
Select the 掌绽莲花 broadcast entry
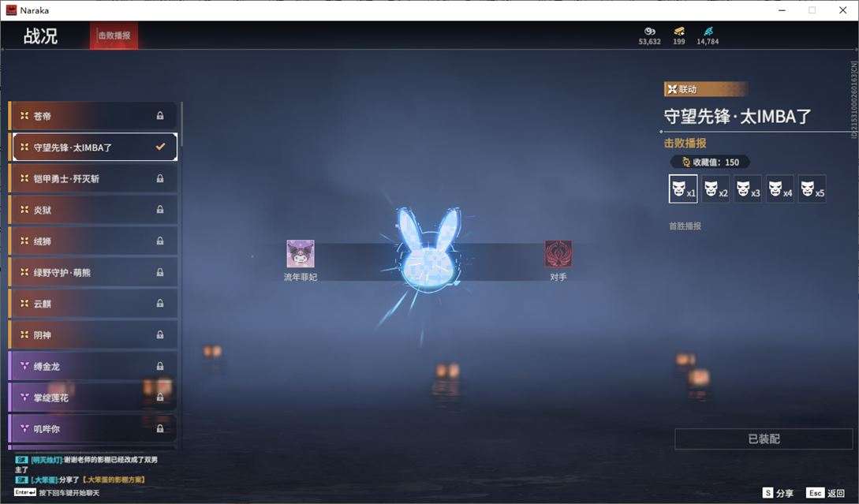(x=93, y=398)
